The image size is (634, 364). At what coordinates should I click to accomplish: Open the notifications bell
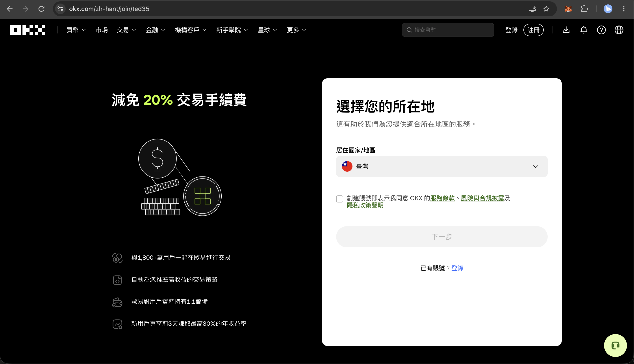[584, 30]
